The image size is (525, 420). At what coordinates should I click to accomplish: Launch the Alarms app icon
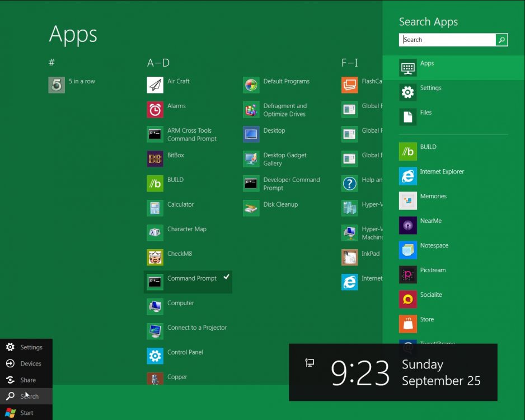[155, 110]
